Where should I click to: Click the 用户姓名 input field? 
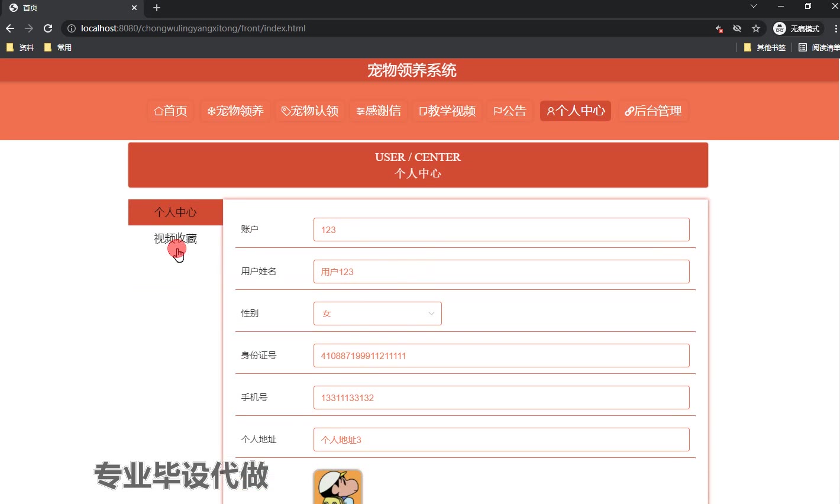coord(502,272)
